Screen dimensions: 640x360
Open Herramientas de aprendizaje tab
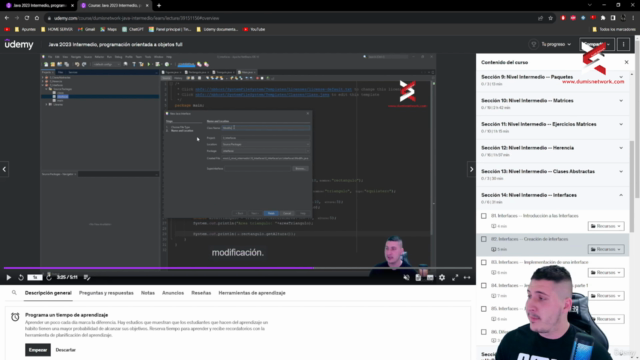point(252,293)
